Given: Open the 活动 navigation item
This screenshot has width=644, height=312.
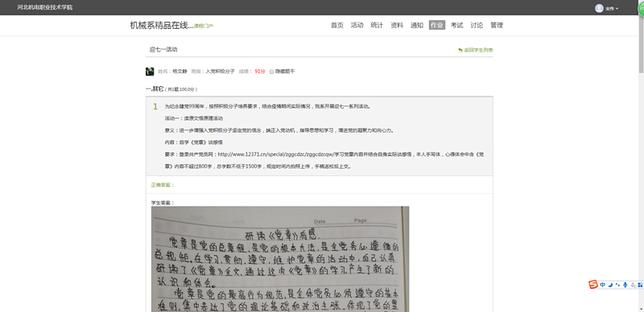Looking at the screenshot, I should click(357, 25).
